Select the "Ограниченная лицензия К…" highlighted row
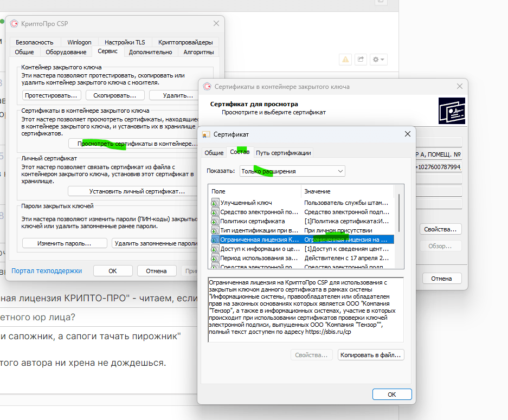 click(301, 240)
